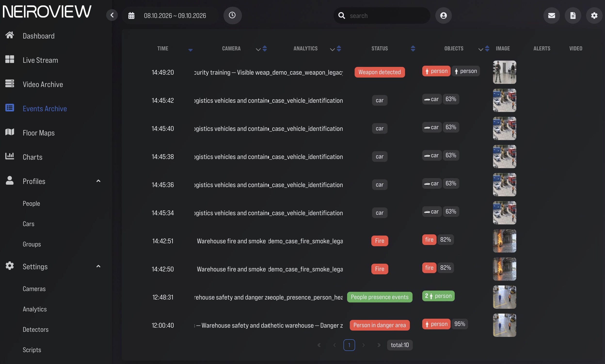Open the user account icon
The image size is (605, 364).
tap(443, 16)
